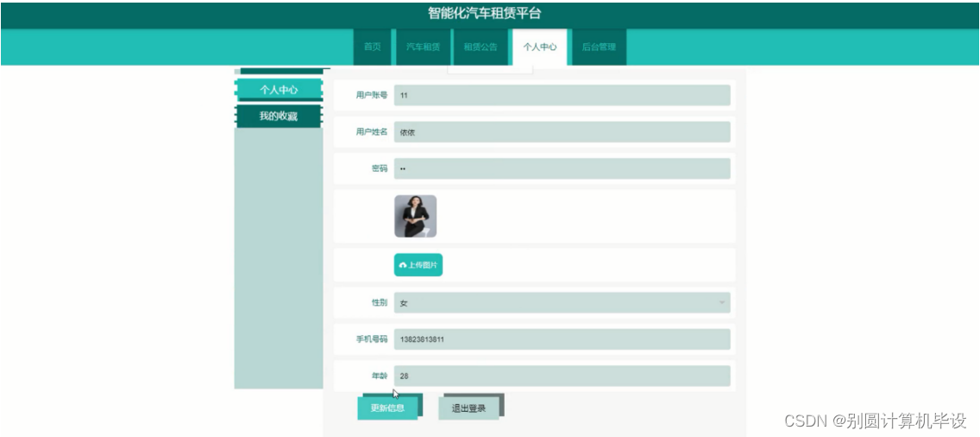980x437 pixels.
Task: Click the 用户姓名 label text
Action: click(372, 132)
